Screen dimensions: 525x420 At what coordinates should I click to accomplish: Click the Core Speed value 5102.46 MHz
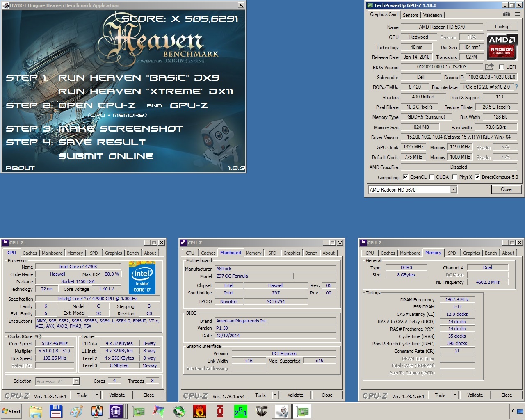point(55,344)
